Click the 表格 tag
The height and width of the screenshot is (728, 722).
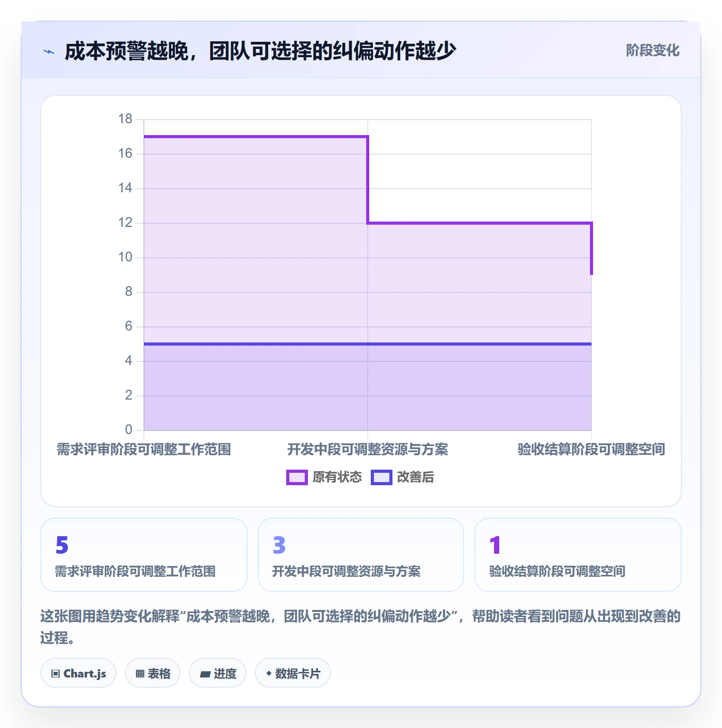pyautogui.click(x=153, y=673)
